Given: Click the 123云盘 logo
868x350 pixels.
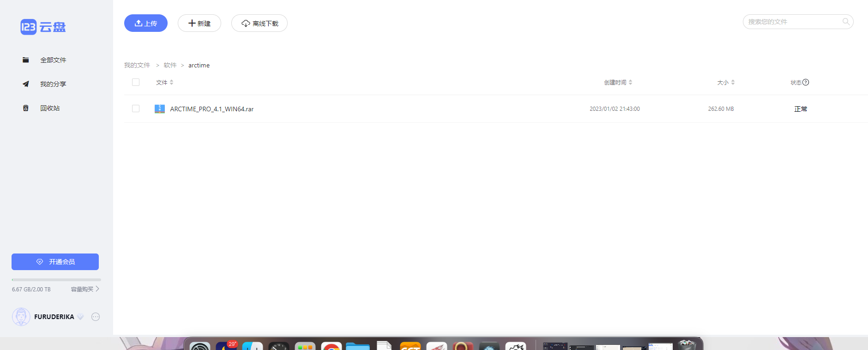Looking at the screenshot, I should (x=43, y=27).
